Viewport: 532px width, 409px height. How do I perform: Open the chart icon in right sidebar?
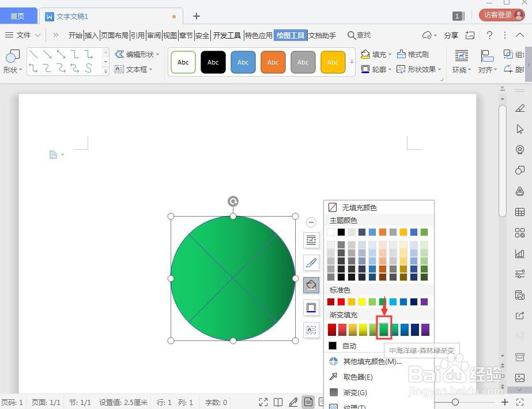click(x=519, y=253)
